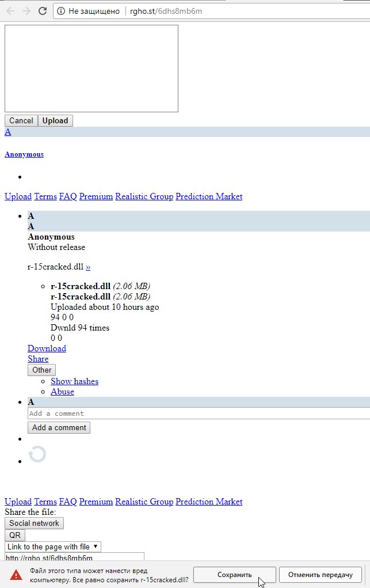
Task: Click the Abuse link
Action: click(62, 392)
